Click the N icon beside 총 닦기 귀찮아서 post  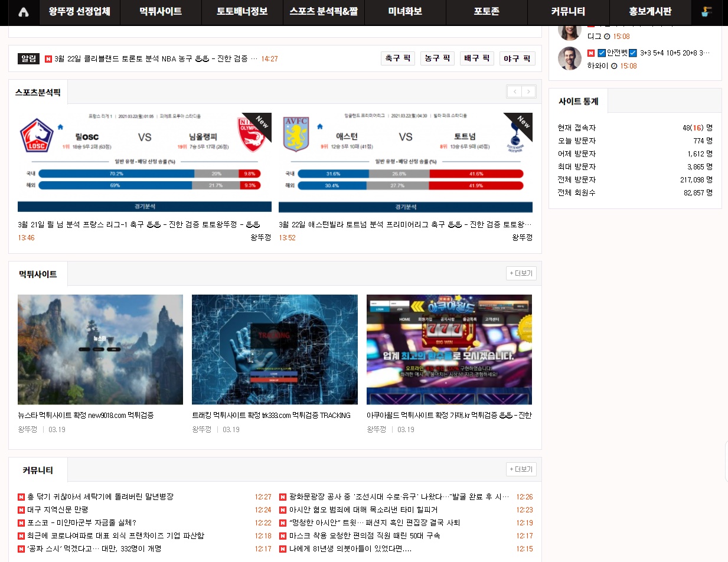click(21, 497)
